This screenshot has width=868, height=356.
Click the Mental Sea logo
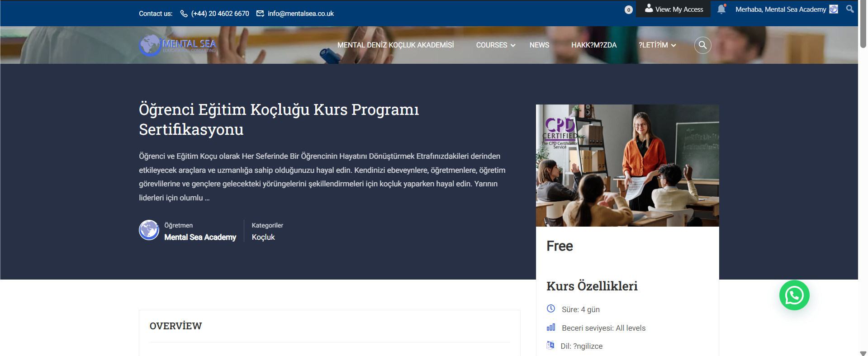(178, 45)
